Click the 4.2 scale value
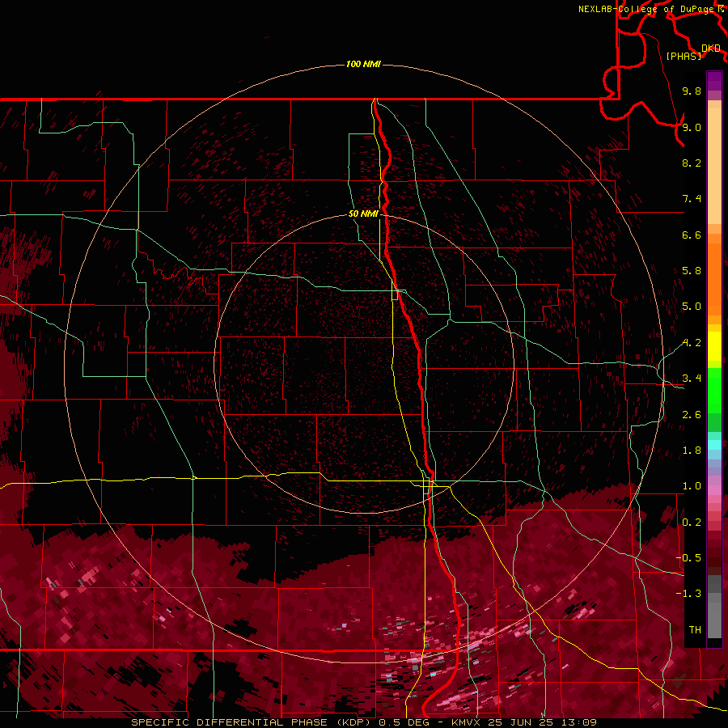The height and width of the screenshot is (728, 728). click(692, 343)
